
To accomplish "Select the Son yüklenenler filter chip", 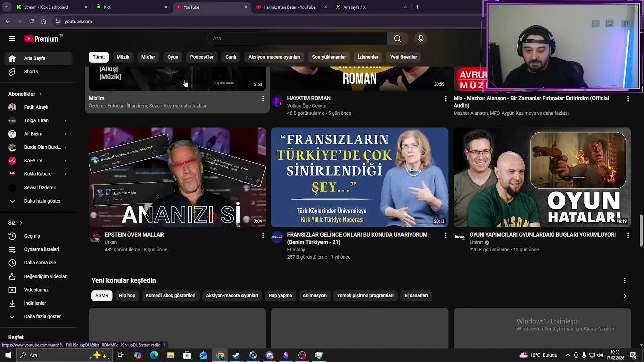I will [329, 57].
